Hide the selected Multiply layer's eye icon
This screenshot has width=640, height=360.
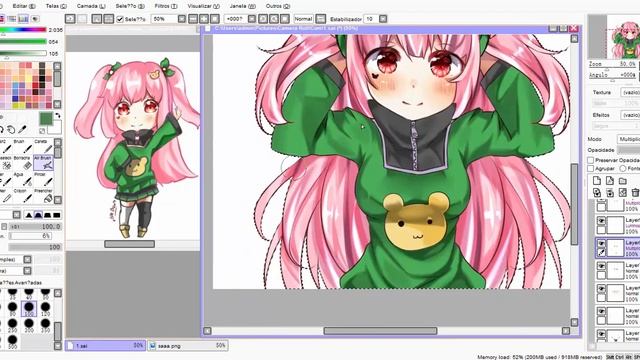click(601, 243)
